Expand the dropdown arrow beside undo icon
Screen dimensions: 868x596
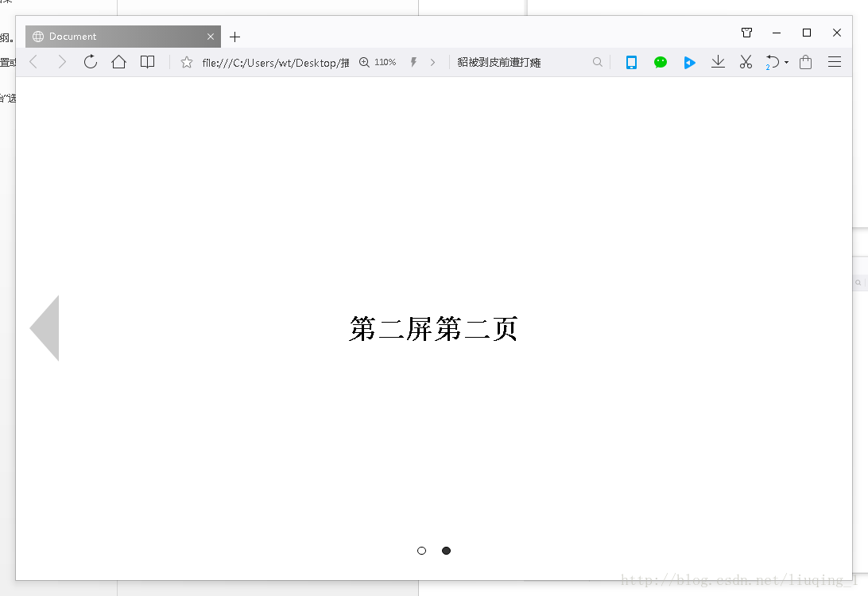(x=786, y=63)
